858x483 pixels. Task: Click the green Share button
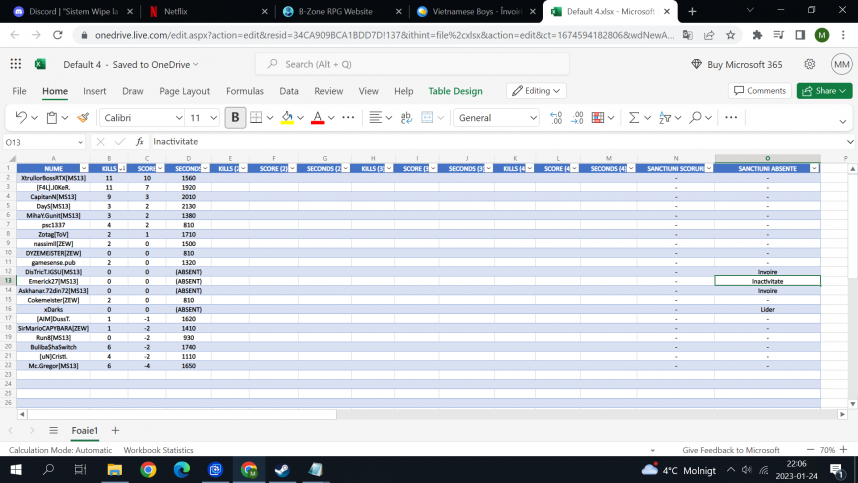[x=824, y=91]
